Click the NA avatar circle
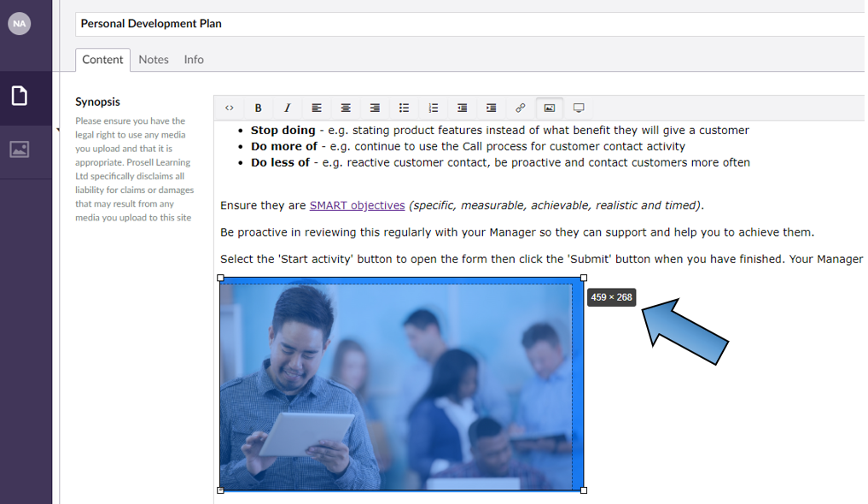 [19, 23]
